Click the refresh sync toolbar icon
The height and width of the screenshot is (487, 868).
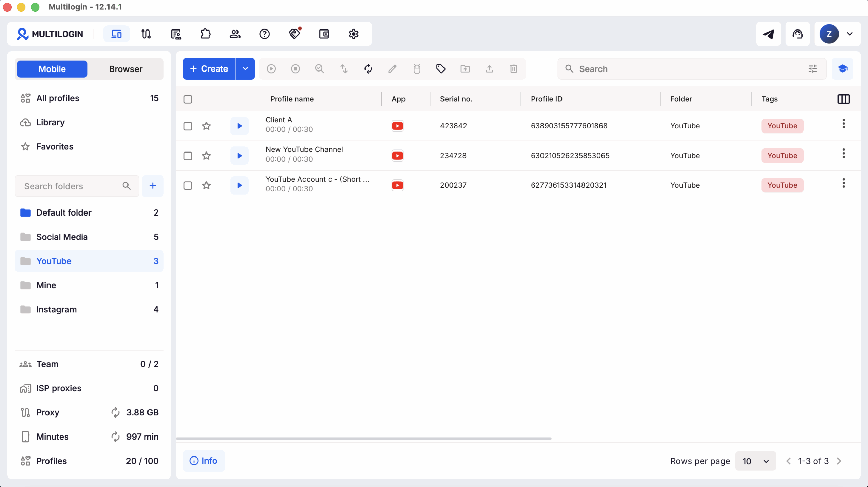pyautogui.click(x=368, y=69)
